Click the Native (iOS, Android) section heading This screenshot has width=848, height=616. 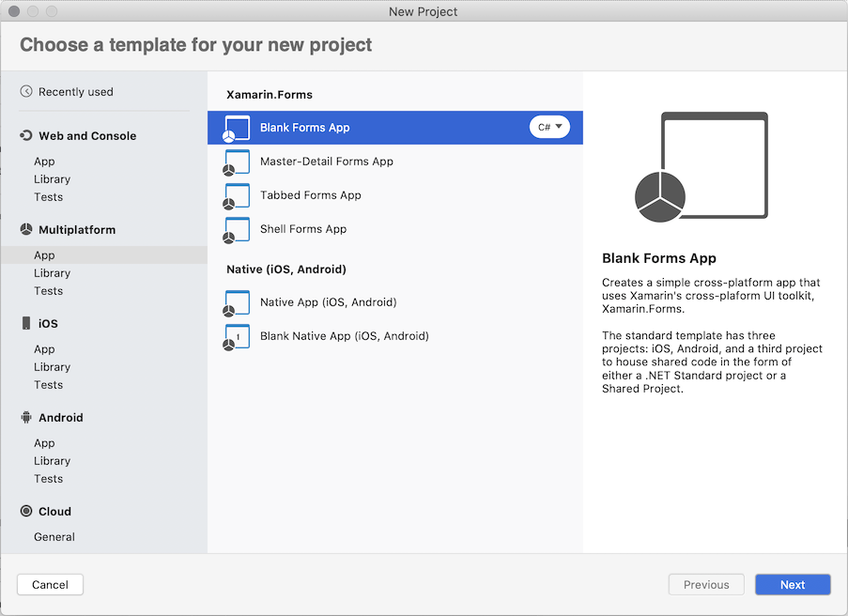(286, 269)
